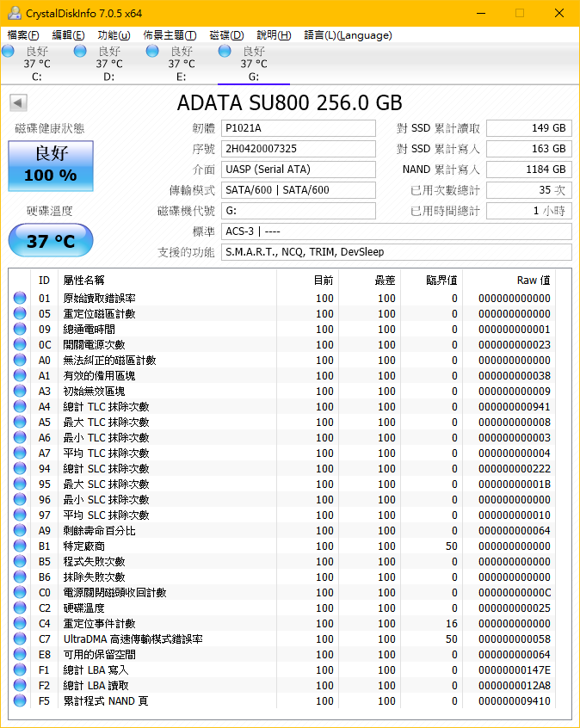The image size is (580, 728).
Task: Click the blue status circle for attribute A4
Action: [x=20, y=406]
